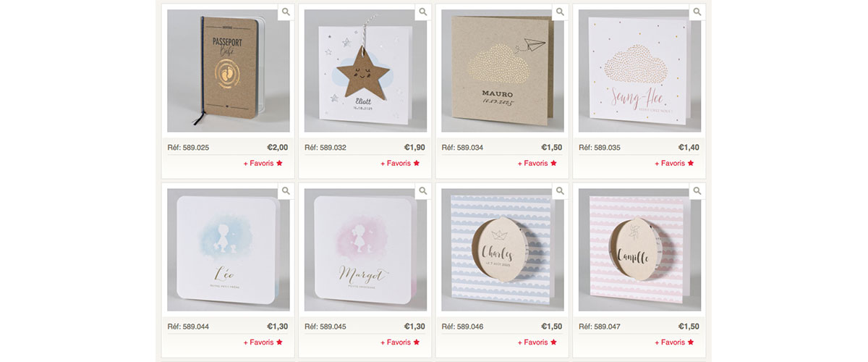The image size is (868, 362).
Task: Enlarge the Léo card using its magnifier
Action: pyautogui.click(x=286, y=191)
